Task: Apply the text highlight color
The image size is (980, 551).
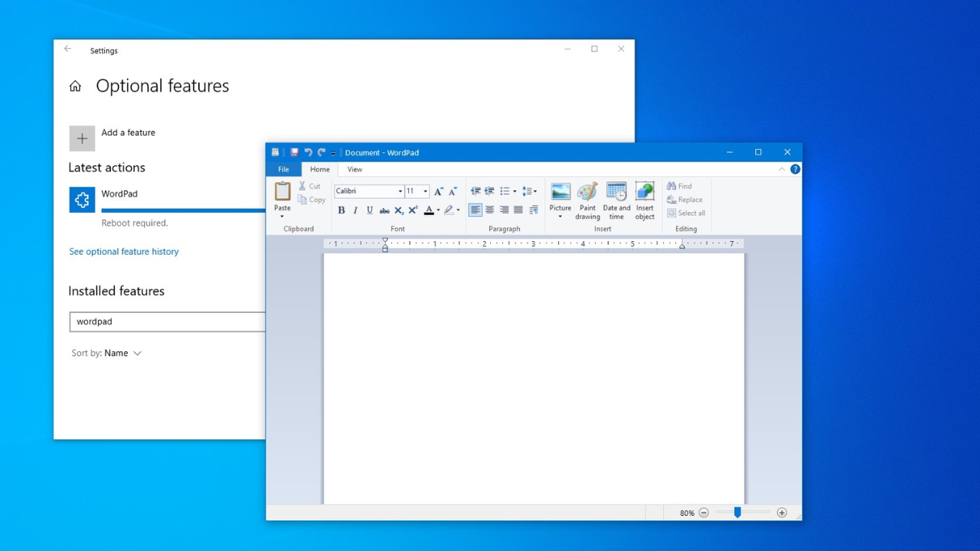Action: click(449, 210)
